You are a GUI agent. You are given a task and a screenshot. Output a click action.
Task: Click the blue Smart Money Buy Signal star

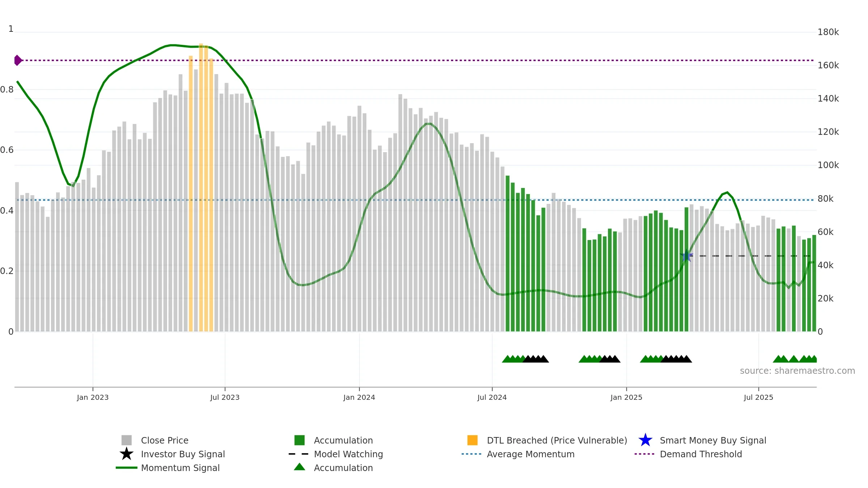(x=646, y=440)
